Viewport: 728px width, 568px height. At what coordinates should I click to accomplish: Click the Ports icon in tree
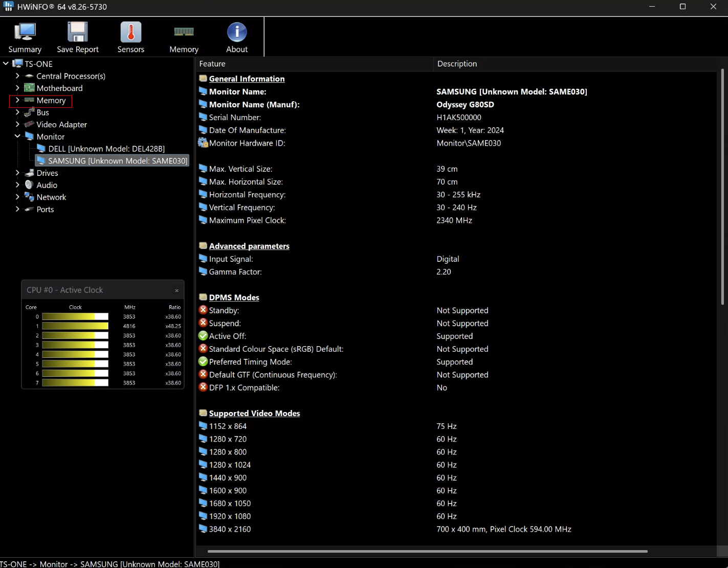29,209
